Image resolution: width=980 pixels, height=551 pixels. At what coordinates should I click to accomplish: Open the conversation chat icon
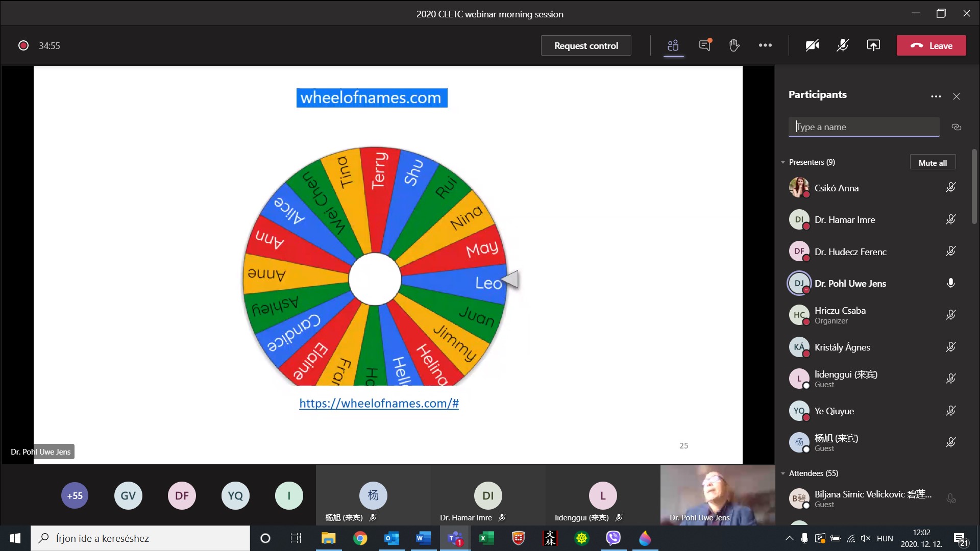coord(705,45)
